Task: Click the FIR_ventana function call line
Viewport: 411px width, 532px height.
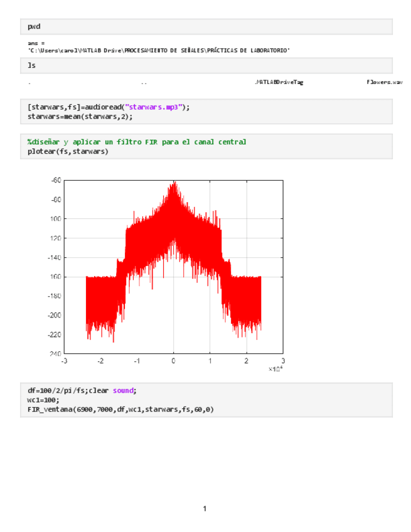Action: [x=120, y=410]
